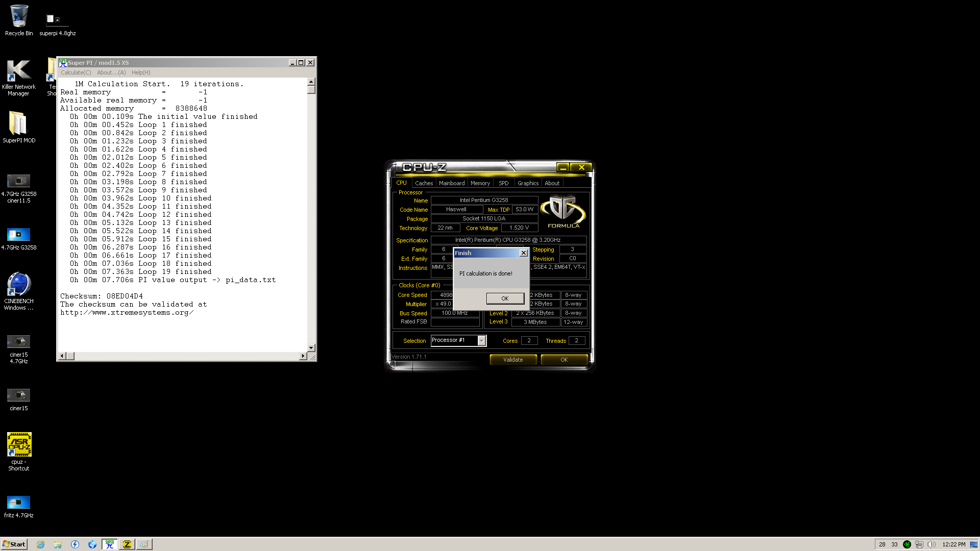Switch to the CPU-Z taskbar button

[x=127, y=544]
